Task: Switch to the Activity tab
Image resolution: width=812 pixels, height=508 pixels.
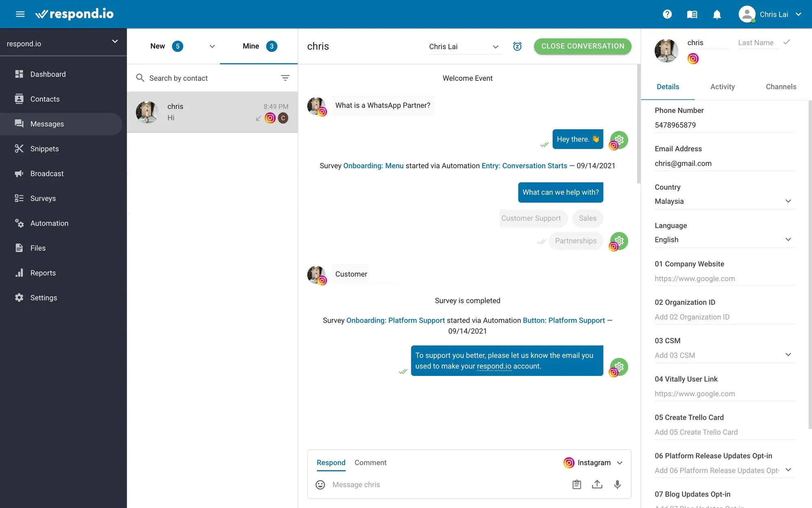Action: [722, 87]
